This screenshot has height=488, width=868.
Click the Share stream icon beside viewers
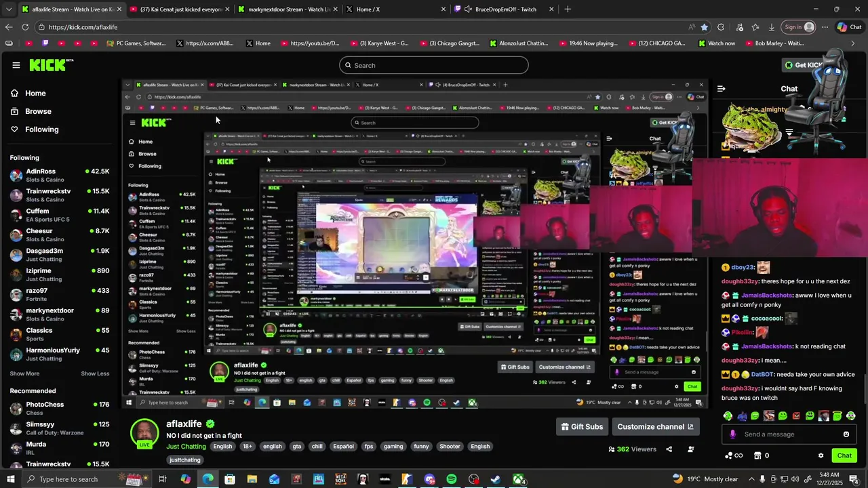669,449
